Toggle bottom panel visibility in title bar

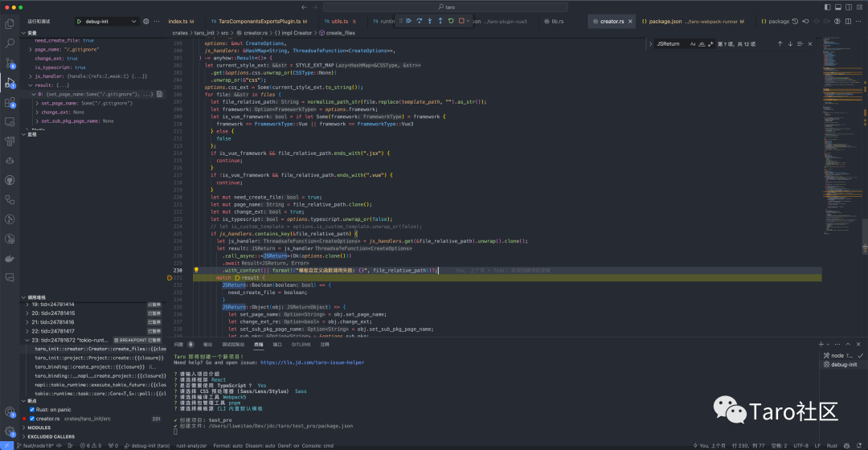pyautogui.click(x=838, y=7)
